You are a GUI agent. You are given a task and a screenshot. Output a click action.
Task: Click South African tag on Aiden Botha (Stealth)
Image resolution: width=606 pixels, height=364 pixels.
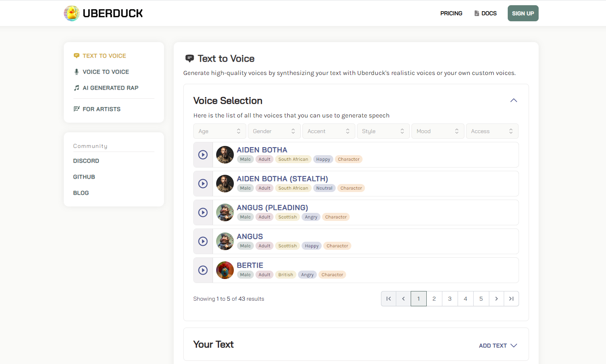click(293, 188)
